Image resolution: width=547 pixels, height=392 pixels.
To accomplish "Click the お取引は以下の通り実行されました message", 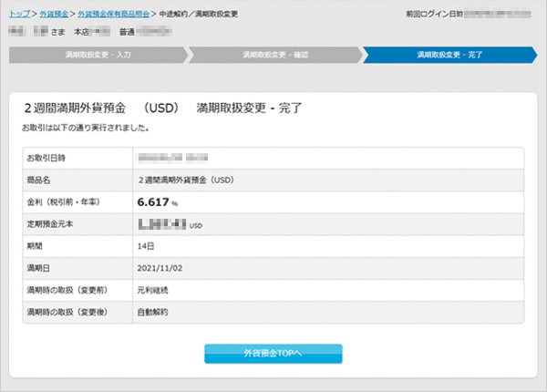I will pos(86,128).
